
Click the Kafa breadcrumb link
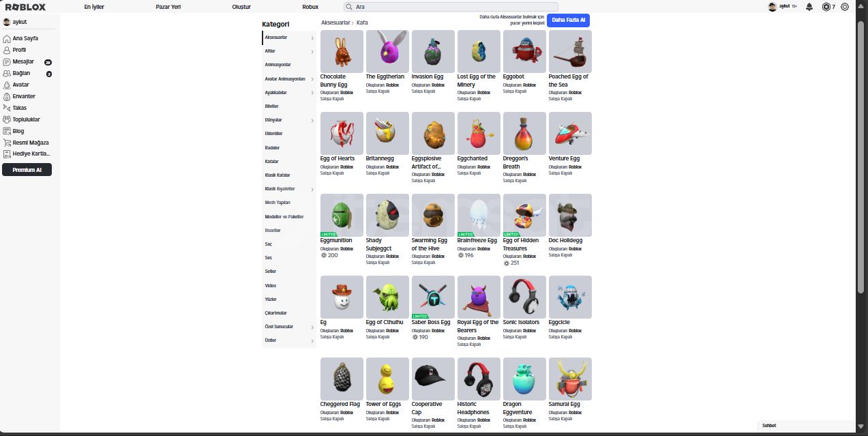[362, 23]
